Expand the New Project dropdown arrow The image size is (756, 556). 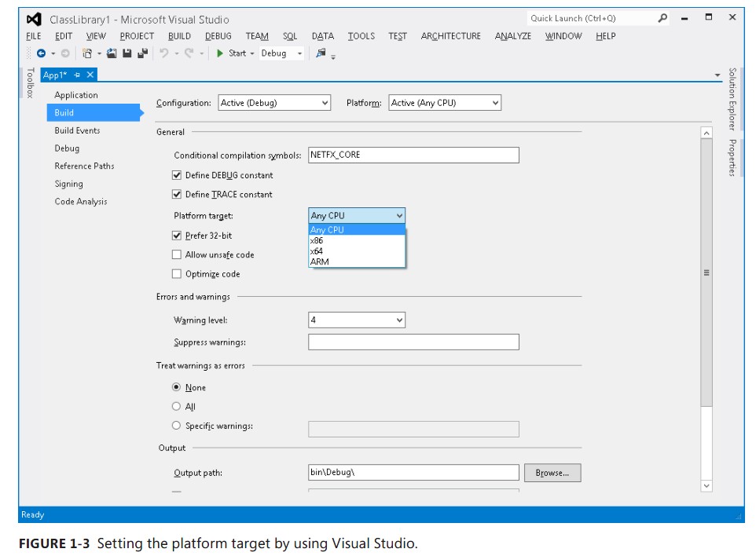99,53
